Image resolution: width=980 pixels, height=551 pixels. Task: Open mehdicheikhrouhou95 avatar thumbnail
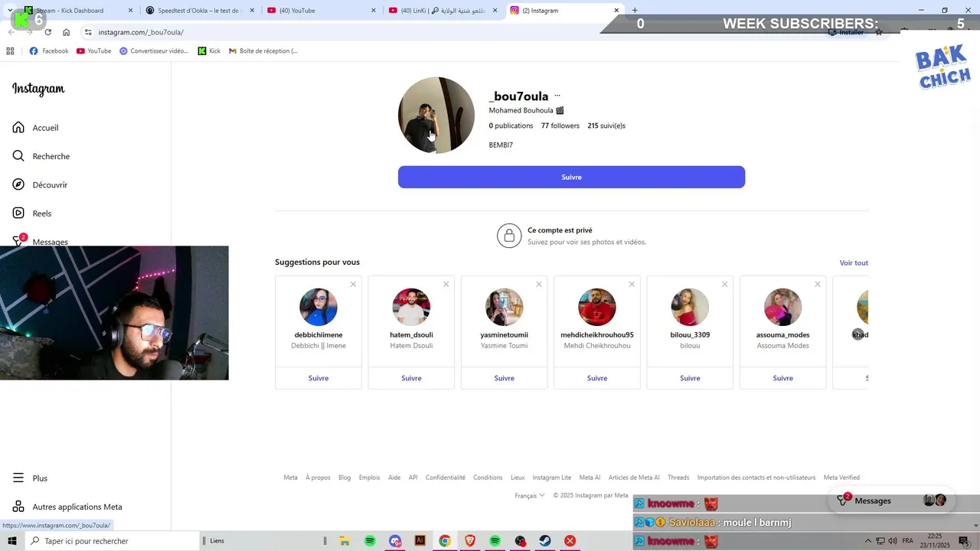597,307
